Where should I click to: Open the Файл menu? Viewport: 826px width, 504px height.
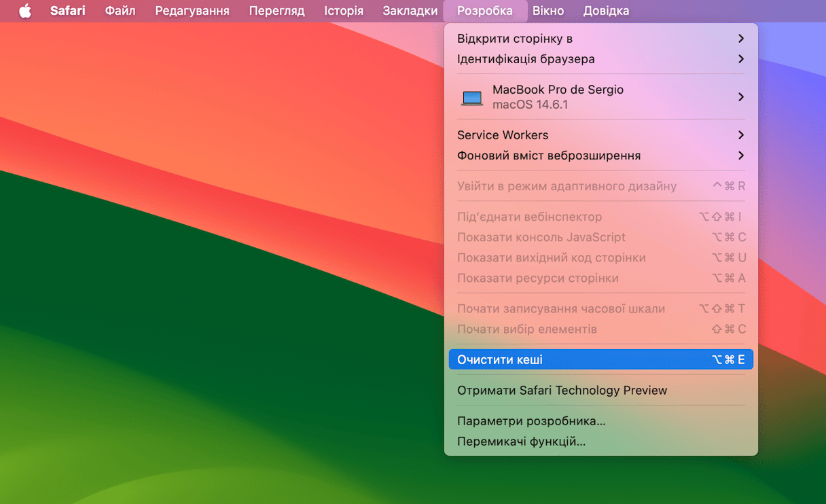coord(120,11)
